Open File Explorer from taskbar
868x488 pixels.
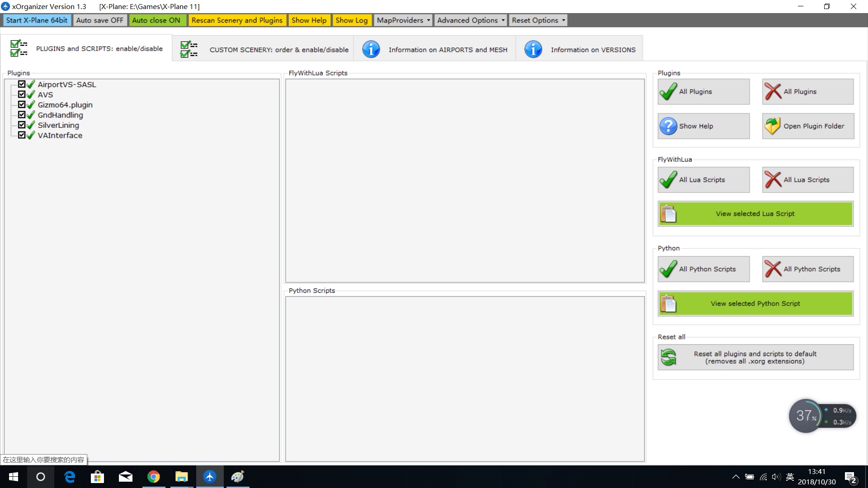pos(182,477)
